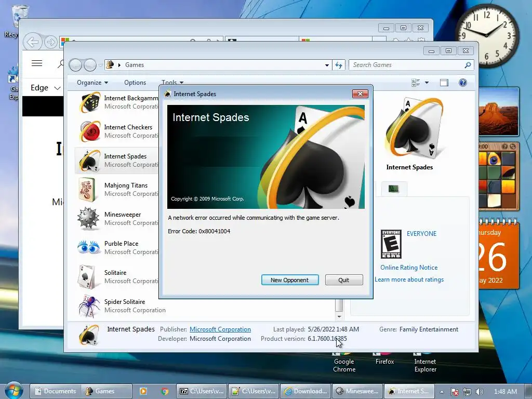Click the Internet Spades icon in details bar

[89, 335]
